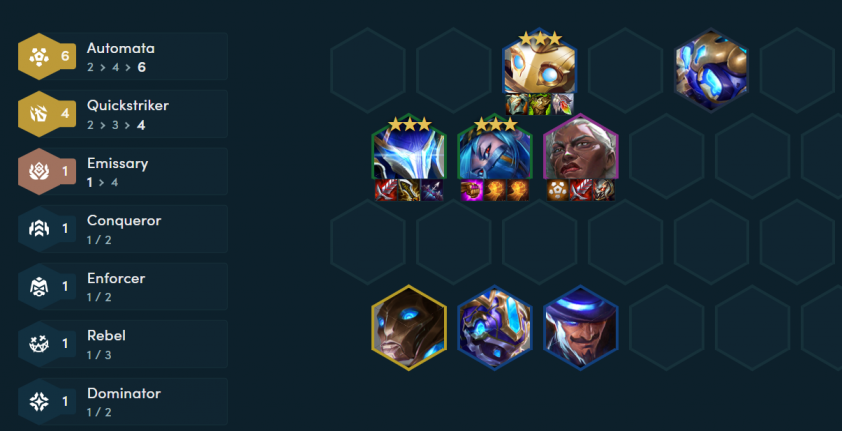Click the Automata emblem item on white-haired champion
The image size is (842, 431).
click(558, 191)
